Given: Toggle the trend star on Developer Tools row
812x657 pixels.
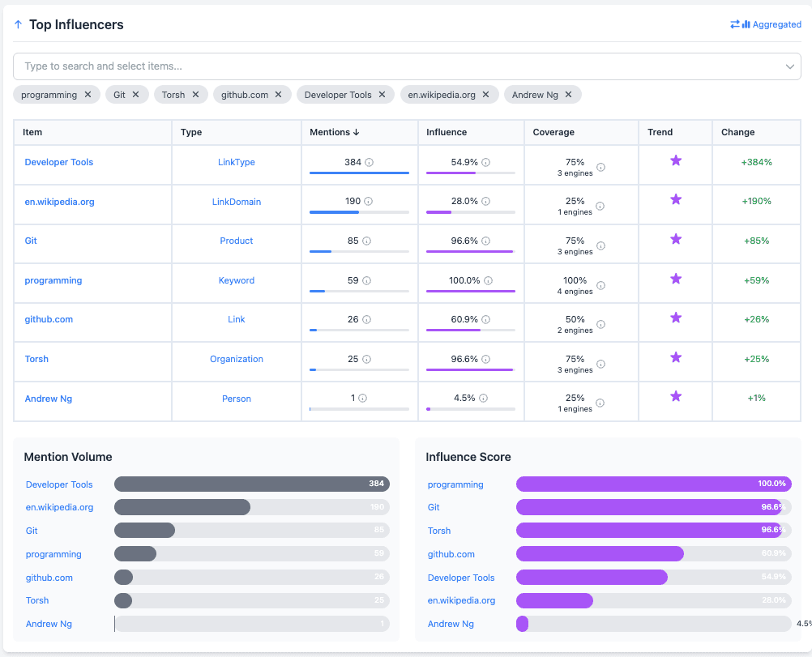Looking at the screenshot, I should click(675, 160).
